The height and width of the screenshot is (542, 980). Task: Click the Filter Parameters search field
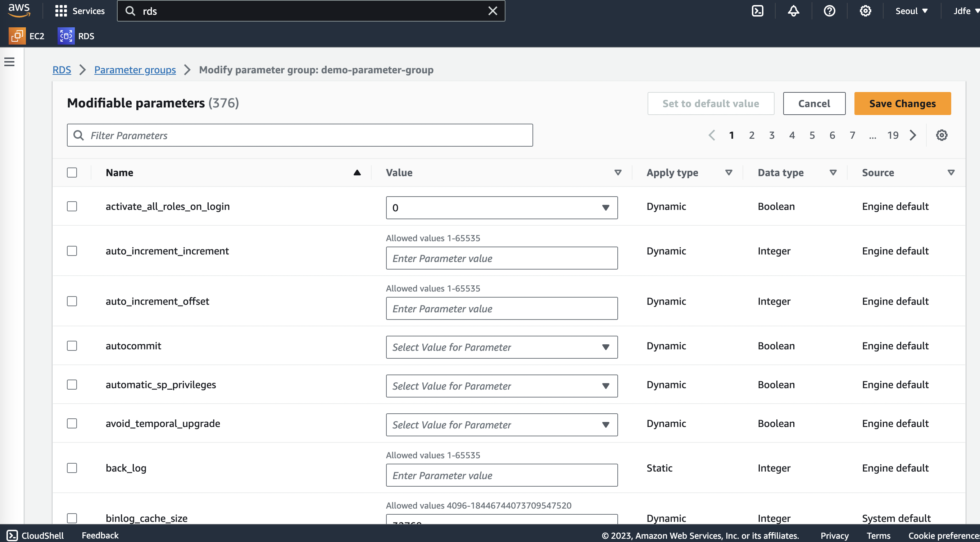[300, 135]
